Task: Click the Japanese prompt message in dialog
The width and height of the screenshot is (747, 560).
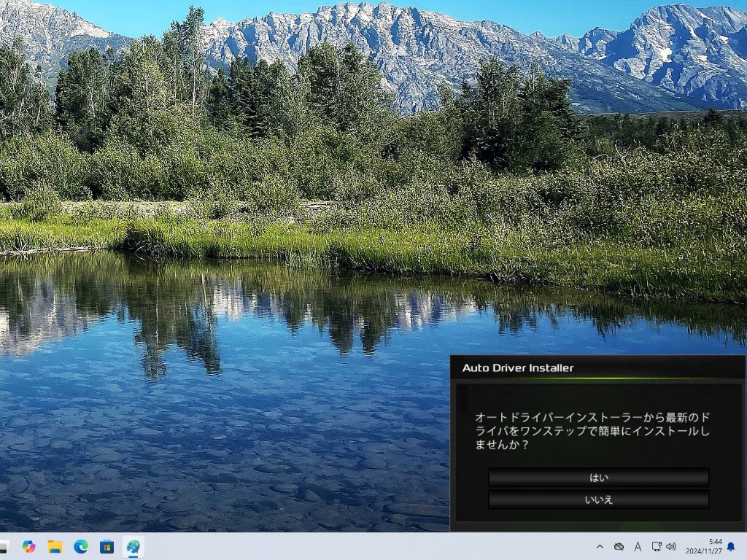Action: click(x=592, y=430)
